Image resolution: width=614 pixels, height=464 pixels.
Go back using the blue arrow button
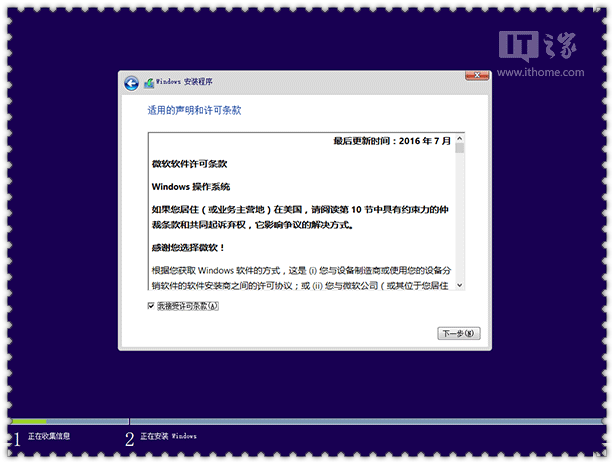pyautogui.click(x=132, y=83)
